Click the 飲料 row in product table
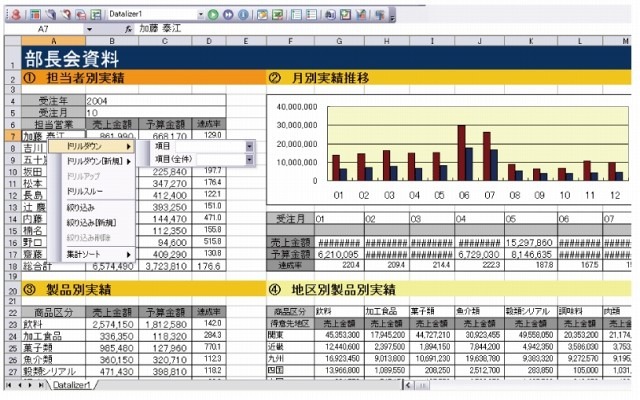The height and width of the screenshot is (400, 640). pos(53,324)
